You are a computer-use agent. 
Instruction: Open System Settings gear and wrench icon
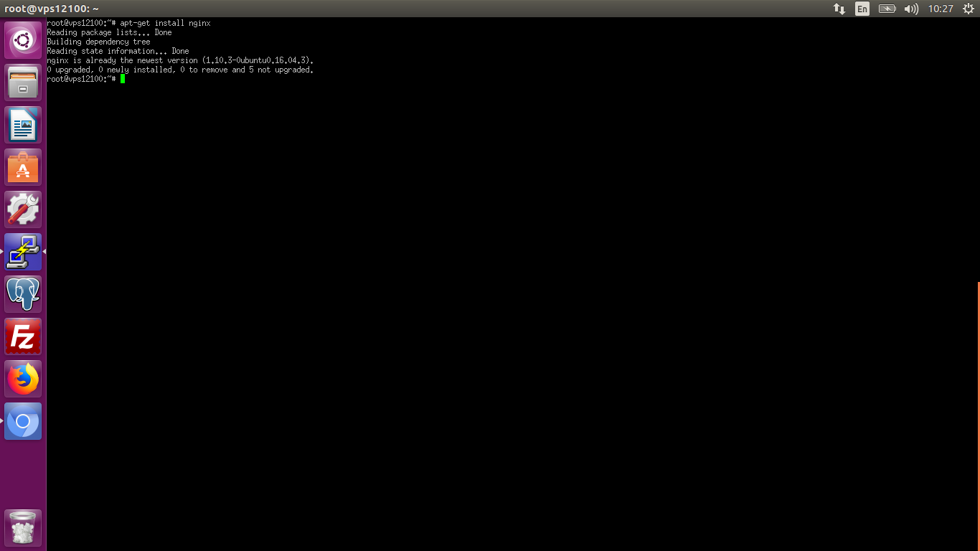pyautogui.click(x=23, y=209)
